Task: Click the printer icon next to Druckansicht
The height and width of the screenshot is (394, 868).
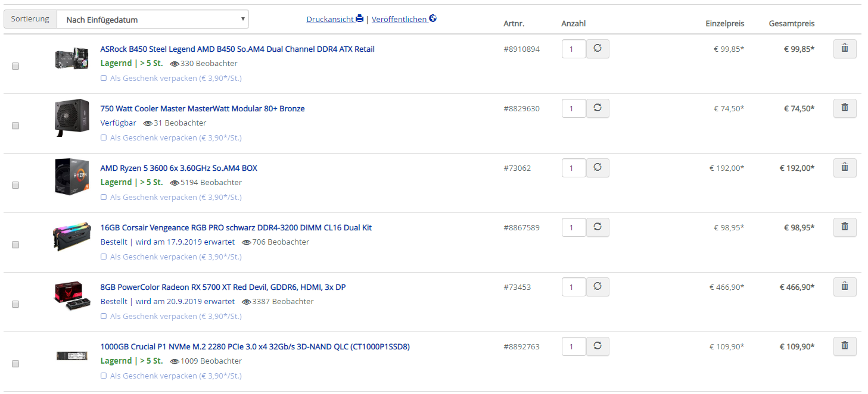Action: click(x=359, y=19)
